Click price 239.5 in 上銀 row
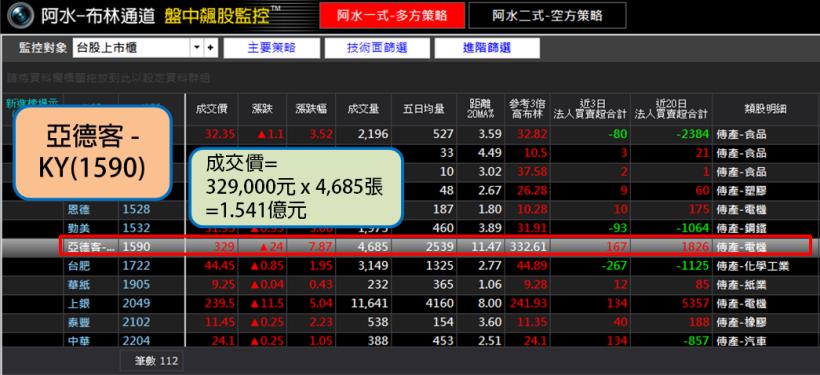820x375 pixels. (220, 303)
